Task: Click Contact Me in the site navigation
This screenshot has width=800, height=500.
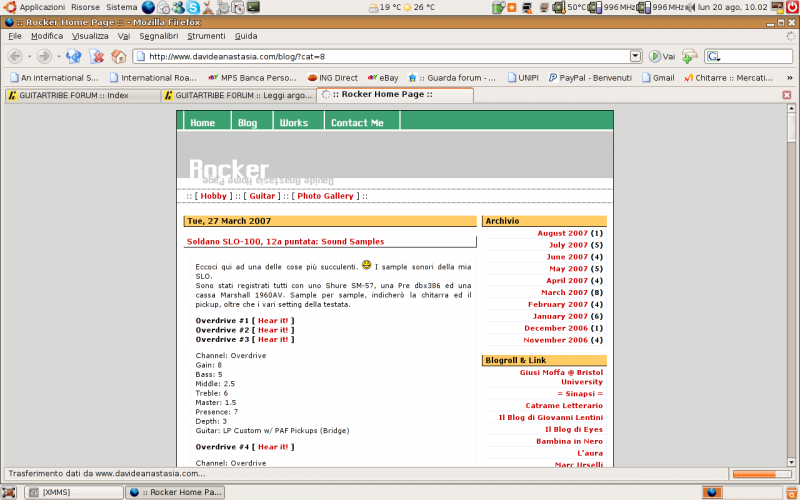Action: pyautogui.click(x=357, y=122)
